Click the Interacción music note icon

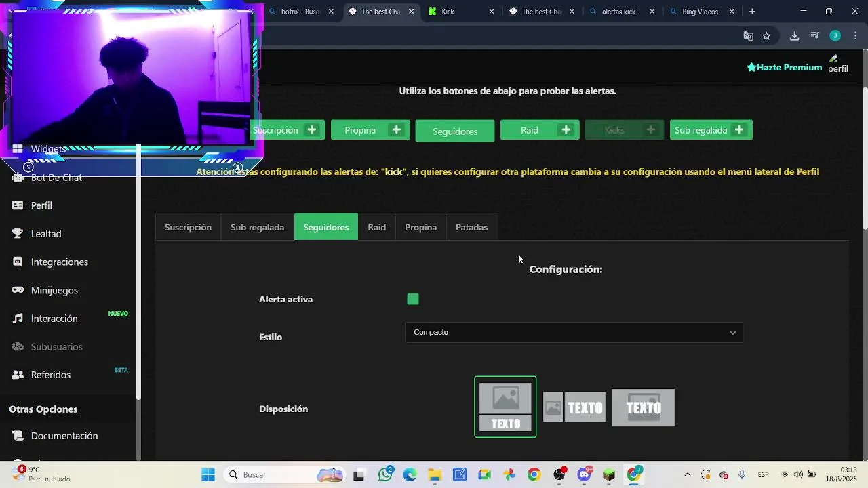point(18,319)
